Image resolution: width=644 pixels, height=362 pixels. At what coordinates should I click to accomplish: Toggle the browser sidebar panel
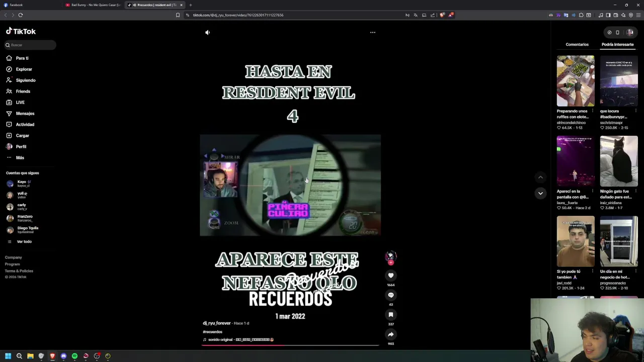point(608,15)
